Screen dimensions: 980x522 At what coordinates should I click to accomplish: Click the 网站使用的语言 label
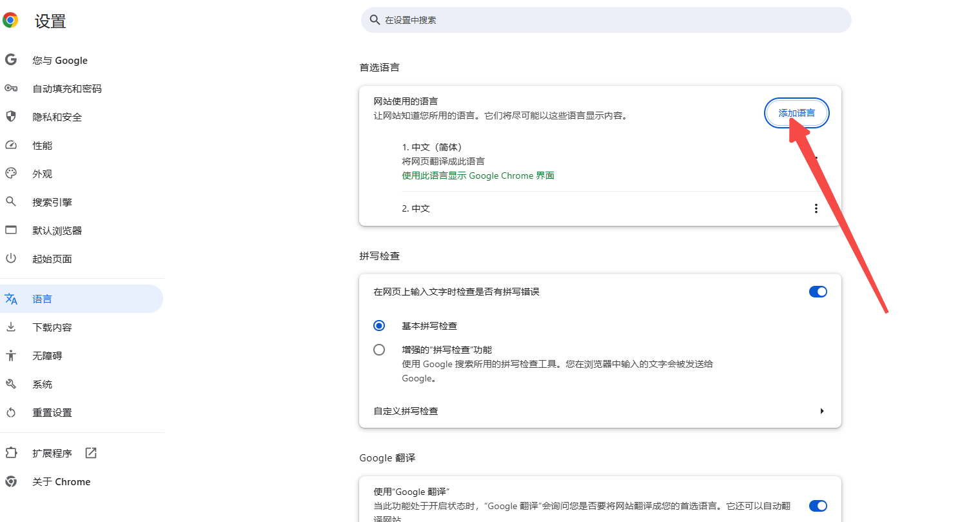406,101
